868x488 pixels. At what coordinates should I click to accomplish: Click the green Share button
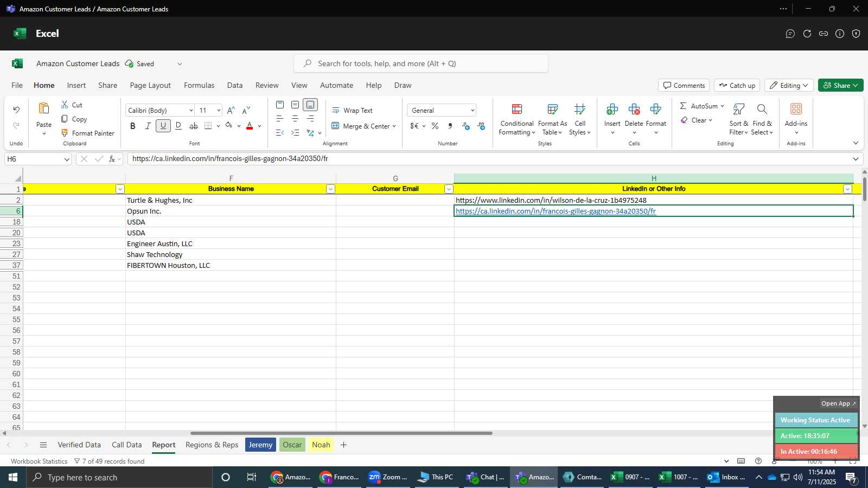841,85
